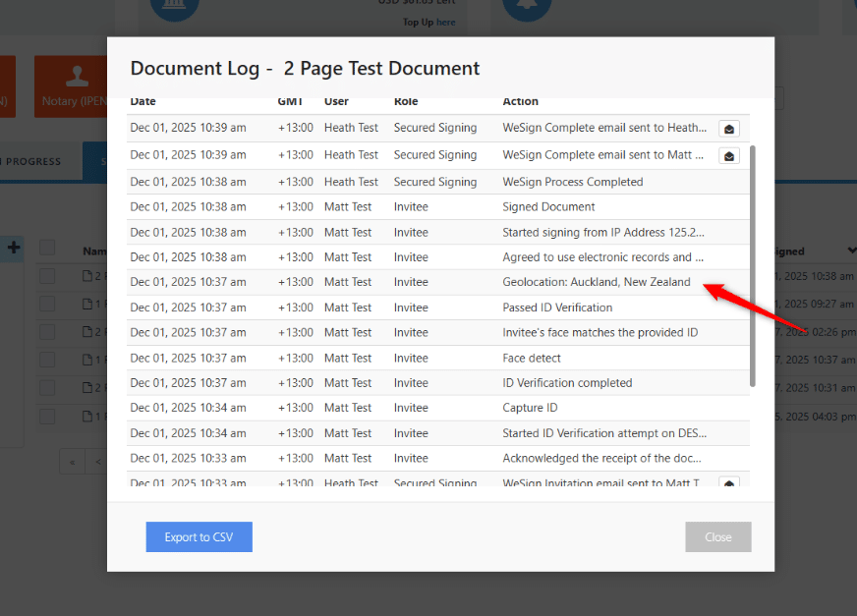Open email icon for Heath's WeSign Complete entry
The image size is (857, 616).
tap(728, 129)
